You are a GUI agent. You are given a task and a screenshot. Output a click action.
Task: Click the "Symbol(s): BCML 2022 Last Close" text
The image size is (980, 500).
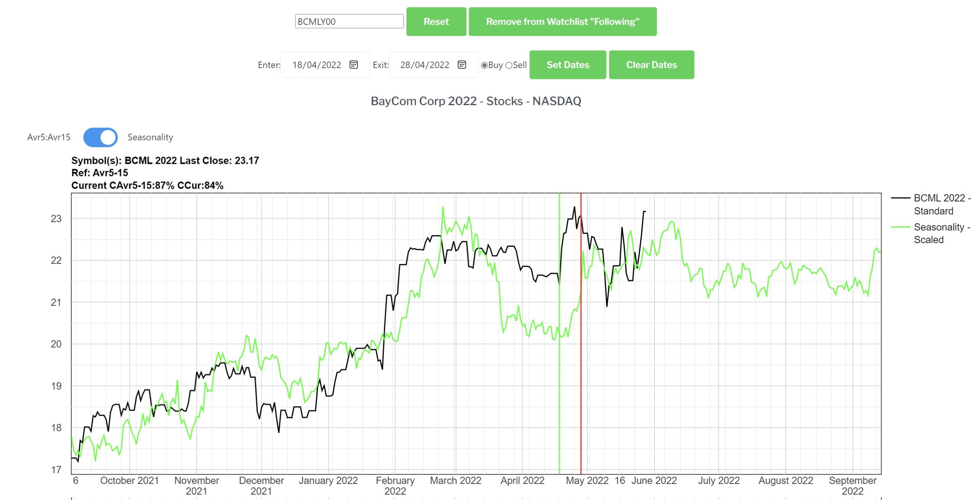[x=165, y=160]
